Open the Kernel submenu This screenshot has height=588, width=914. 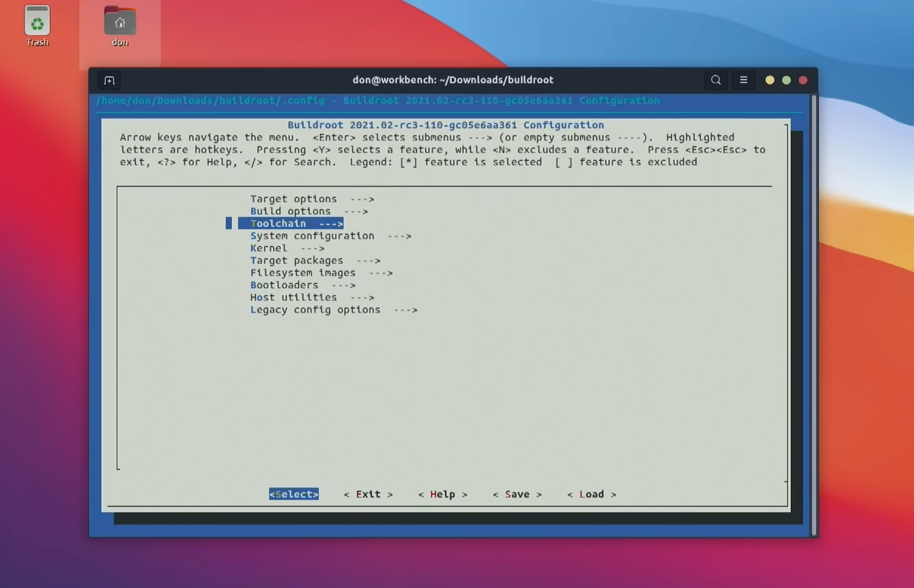tap(269, 248)
